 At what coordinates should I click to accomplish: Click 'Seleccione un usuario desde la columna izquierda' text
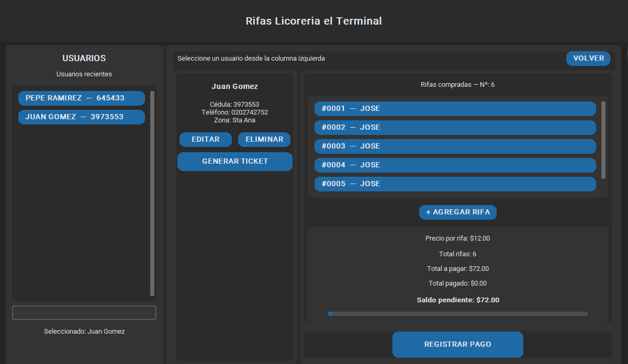click(x=251, y=59)
